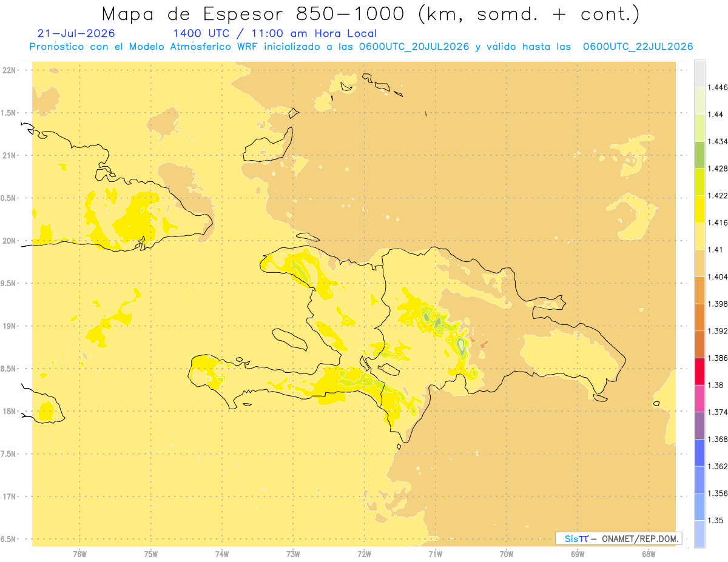Click the colorbar value '1.41'

tap(716, 250)
